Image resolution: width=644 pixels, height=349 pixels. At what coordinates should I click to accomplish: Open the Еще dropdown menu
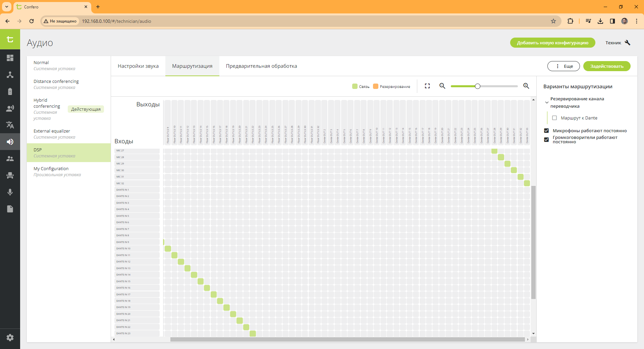(563, 66)
